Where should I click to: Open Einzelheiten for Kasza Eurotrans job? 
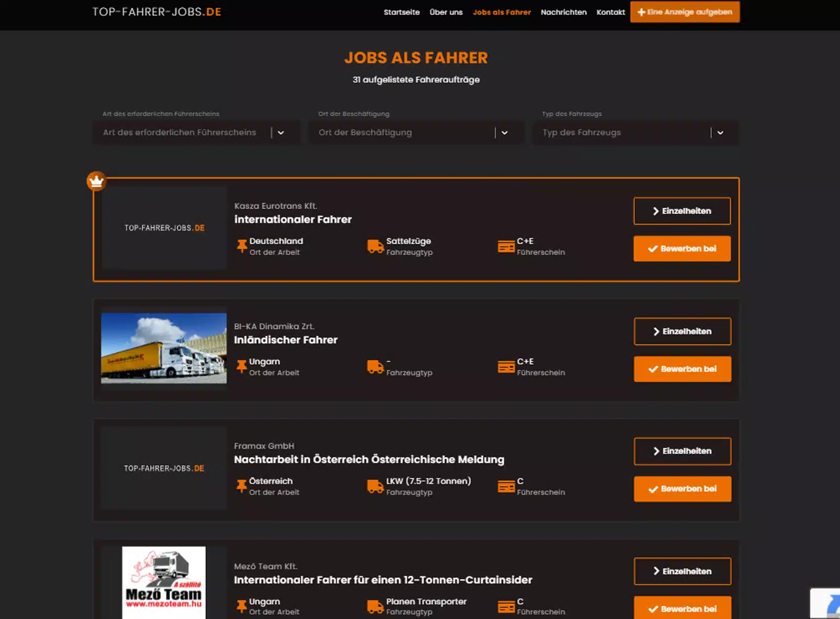(x=682, y=211)
